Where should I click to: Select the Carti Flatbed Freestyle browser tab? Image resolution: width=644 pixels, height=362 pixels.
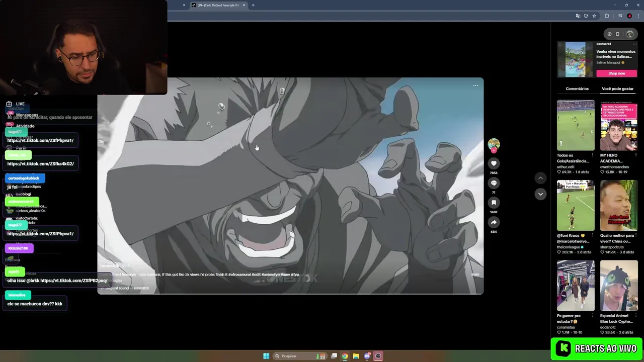pyautogui.click(x=218, y=5)
